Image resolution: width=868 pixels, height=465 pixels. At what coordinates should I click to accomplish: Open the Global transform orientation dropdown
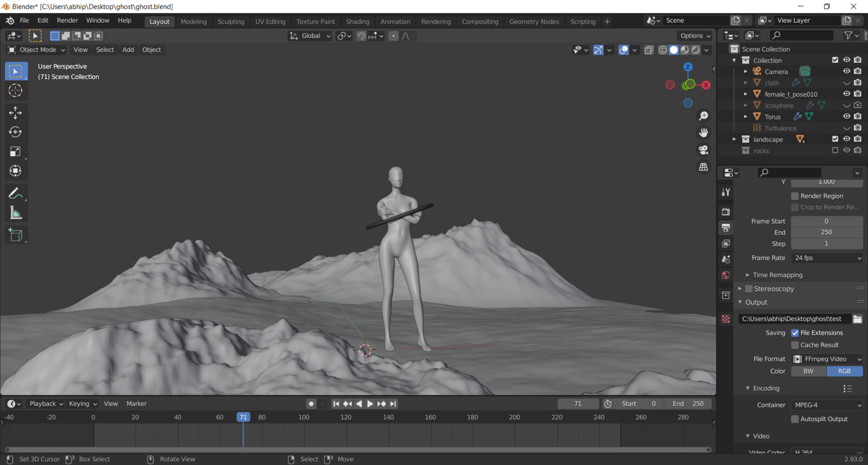(x=310, y=36)
